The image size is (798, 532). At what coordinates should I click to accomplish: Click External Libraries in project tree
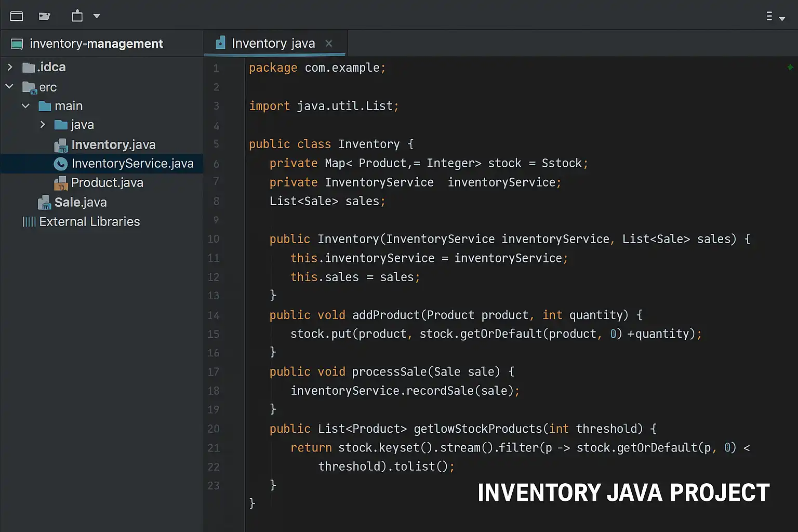(89, 222)
